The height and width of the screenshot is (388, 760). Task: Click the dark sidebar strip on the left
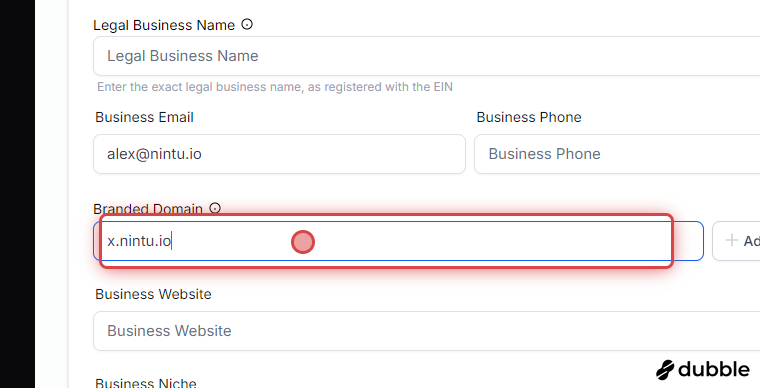point(17,194)
